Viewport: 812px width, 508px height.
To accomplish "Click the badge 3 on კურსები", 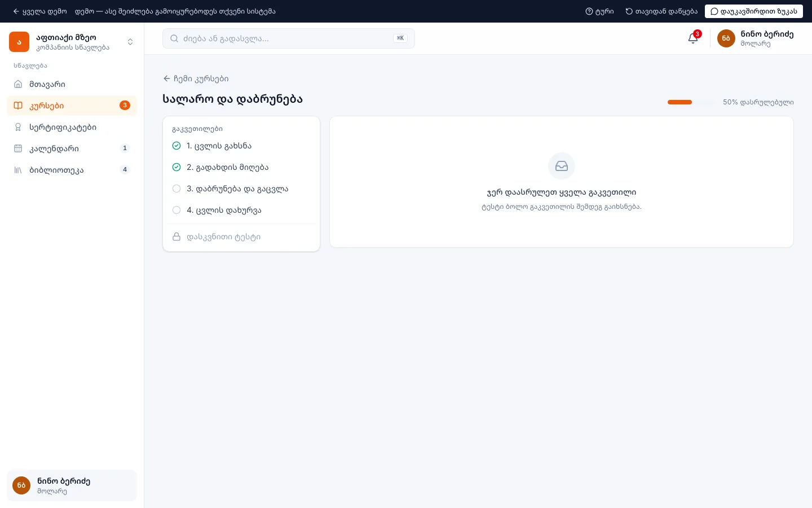I will [x=125, y=106].
